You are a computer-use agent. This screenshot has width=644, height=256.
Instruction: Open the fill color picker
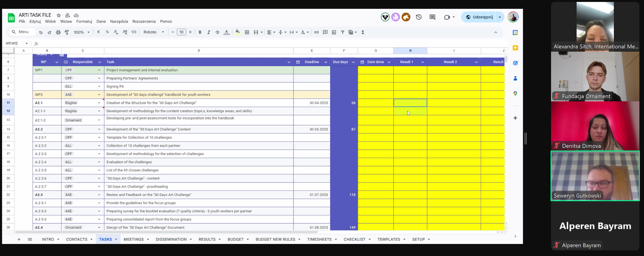click(x=237, y=32)
